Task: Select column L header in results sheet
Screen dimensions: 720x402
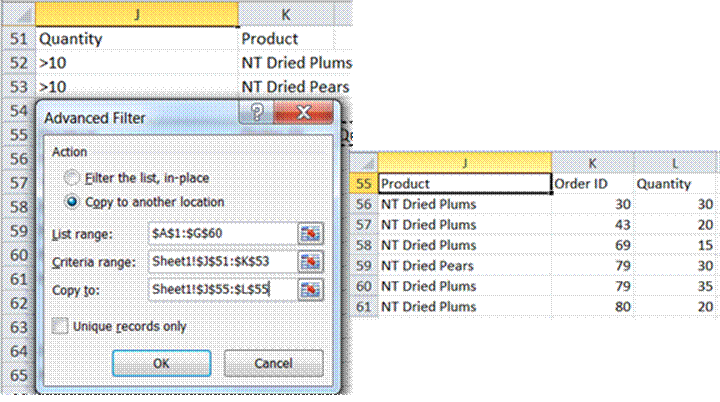Action: [675, 162]
